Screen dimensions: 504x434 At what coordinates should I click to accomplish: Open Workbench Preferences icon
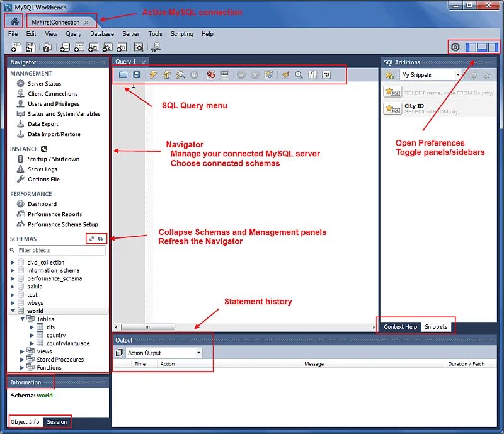point(455,47)
